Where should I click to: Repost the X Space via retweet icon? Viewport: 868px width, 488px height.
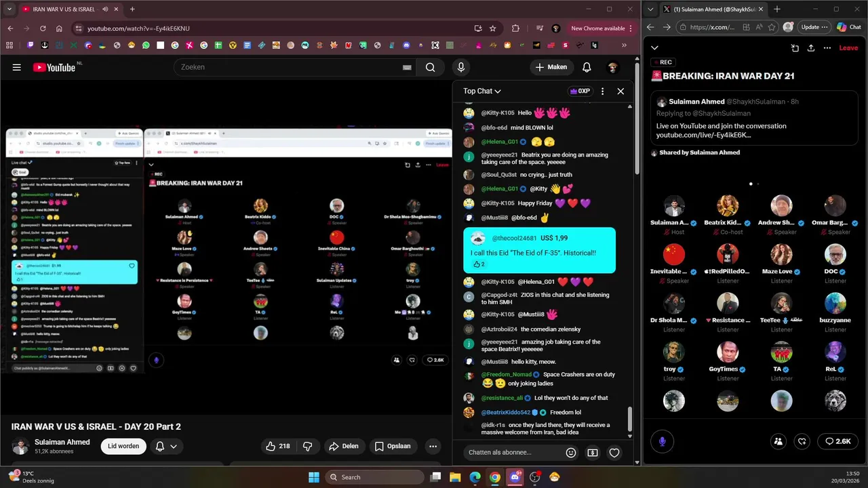(x=802, y=441)
